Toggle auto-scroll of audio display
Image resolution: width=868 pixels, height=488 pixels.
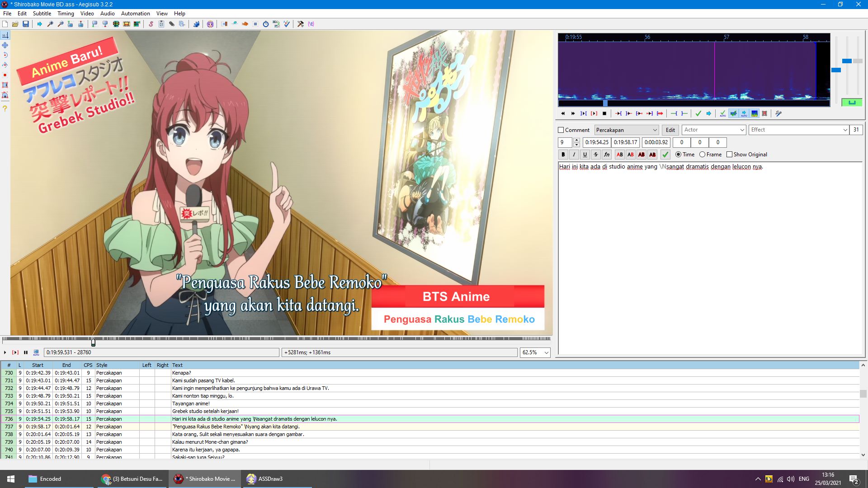pyautogui.click(x=744, y=113)
